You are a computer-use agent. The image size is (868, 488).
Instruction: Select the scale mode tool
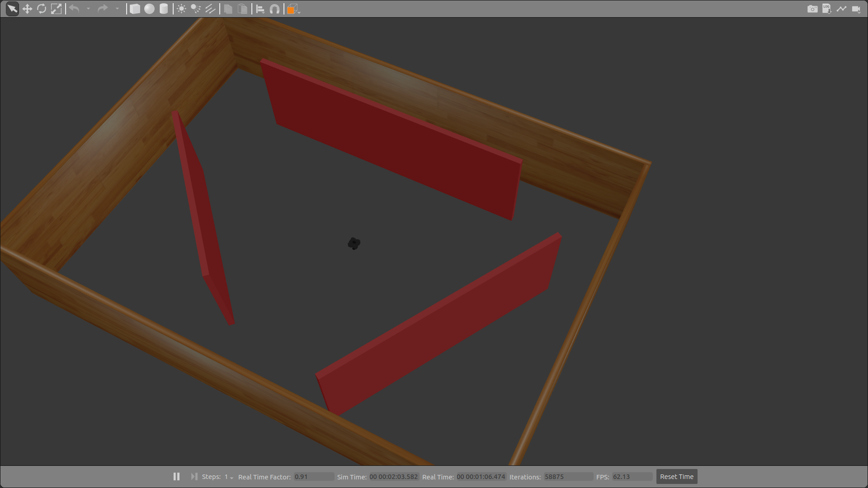tap(56, 9)
